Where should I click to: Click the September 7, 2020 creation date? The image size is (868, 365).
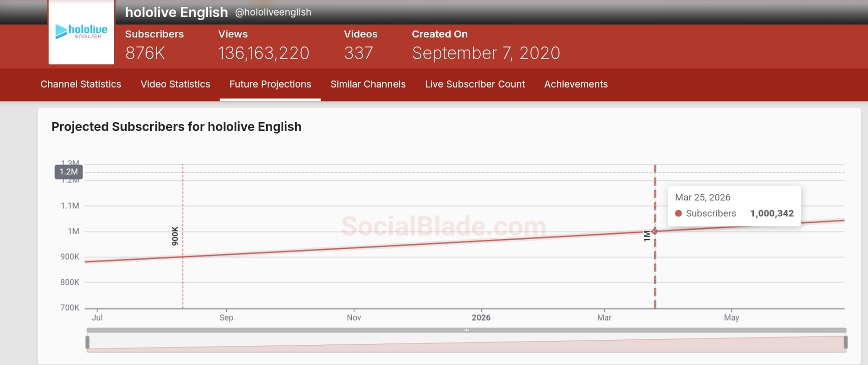486,53
